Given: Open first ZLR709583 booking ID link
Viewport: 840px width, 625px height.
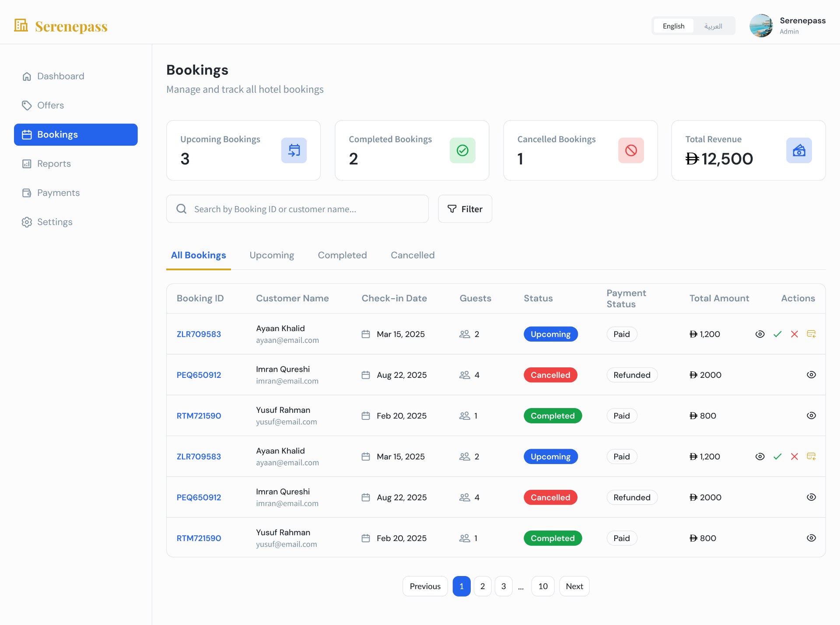Looking at the screenshot, I should pyautogui.click(x=199, y=334).
